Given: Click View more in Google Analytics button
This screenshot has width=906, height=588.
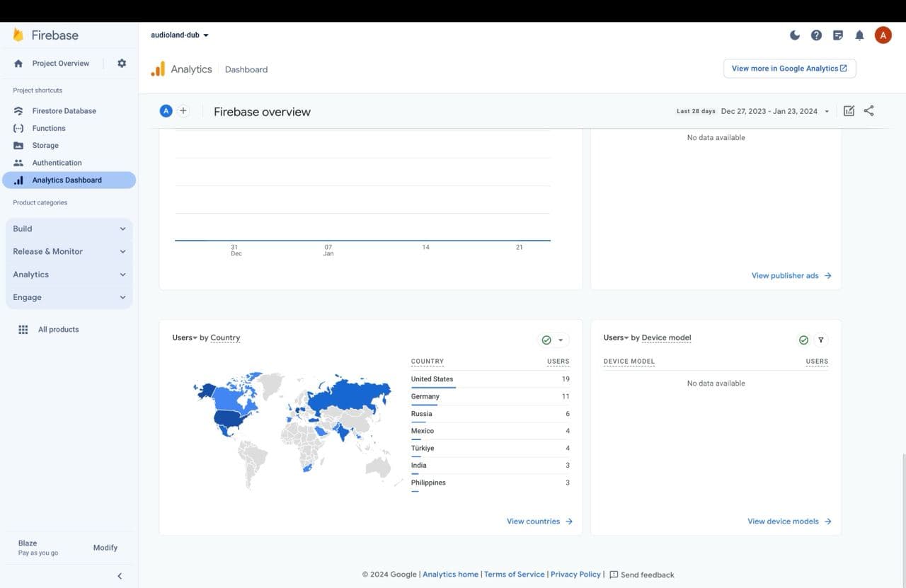Looking at the screenshot, I should click(x=789, y=68).
